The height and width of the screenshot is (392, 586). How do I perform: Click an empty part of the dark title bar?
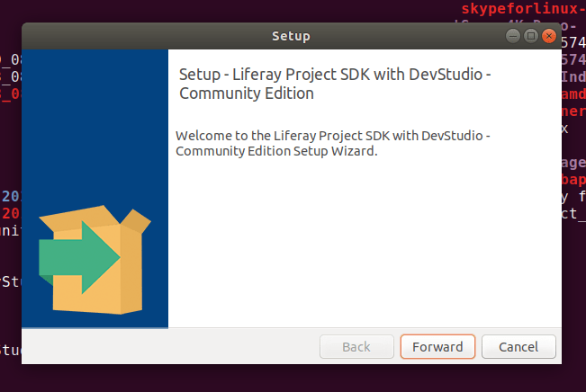(x=135, y=37)
